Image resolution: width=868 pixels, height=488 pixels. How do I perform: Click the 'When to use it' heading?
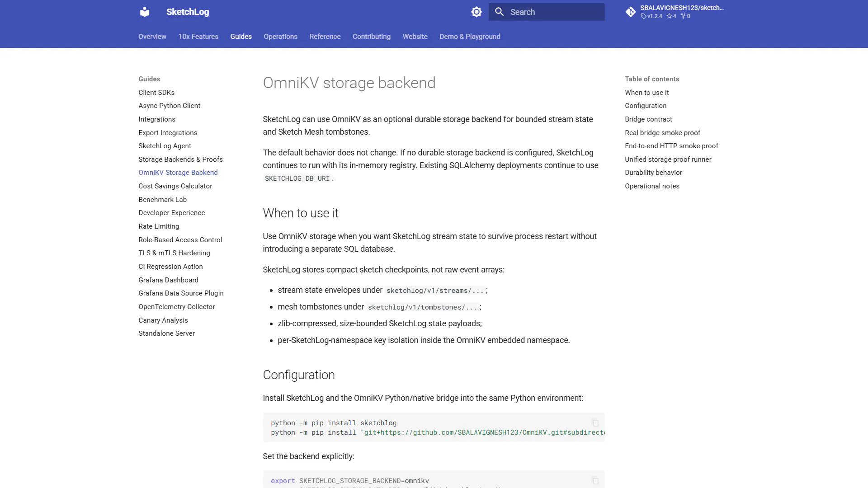(x=301, y=213)
